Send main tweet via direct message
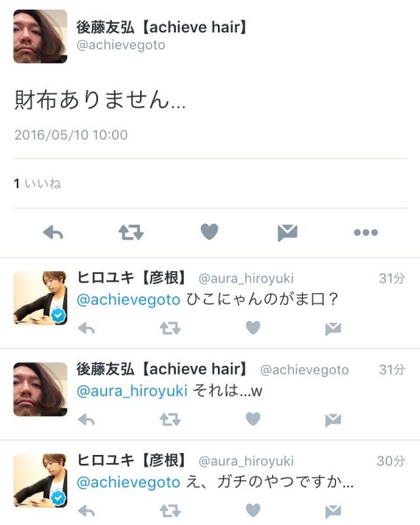This screenshot has width=420, height=525. click(x=287, y=233)
